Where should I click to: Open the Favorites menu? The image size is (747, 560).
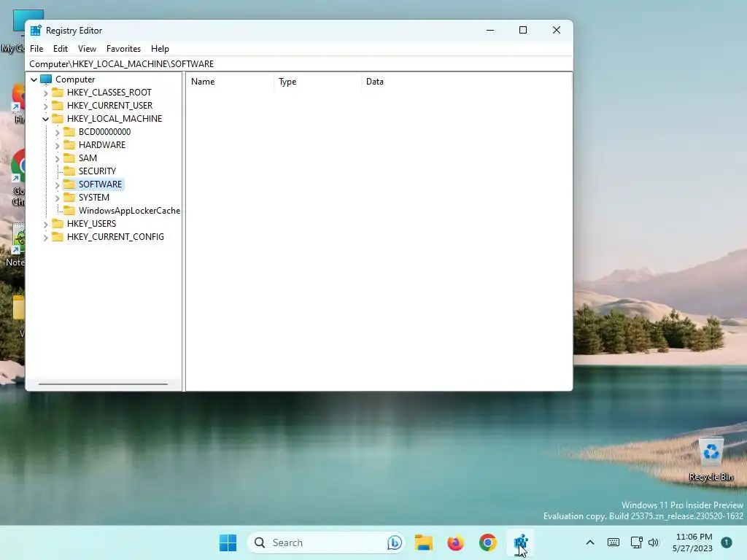coord(123,49)
